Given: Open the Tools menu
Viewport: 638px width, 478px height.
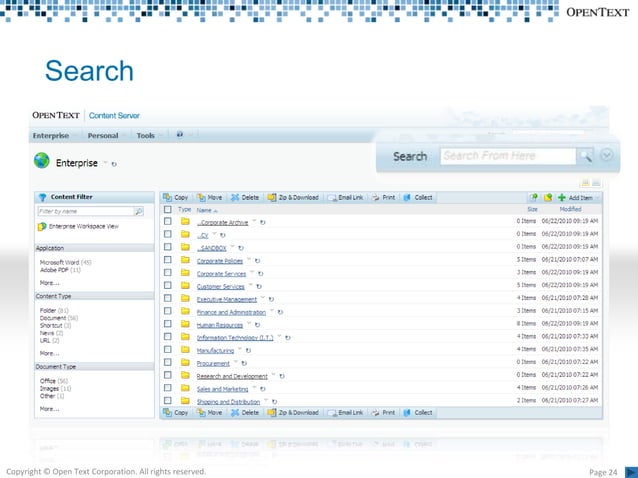Looking at the screenshot, I should (x=146, y=136).
